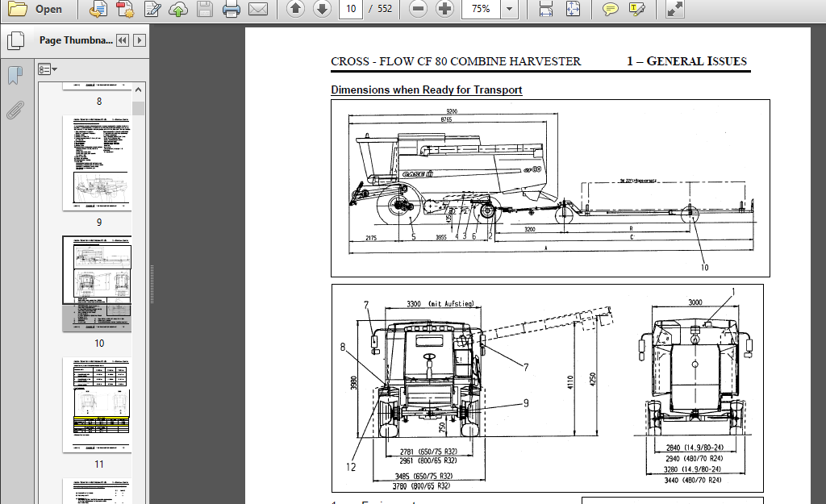Click the Save floppy disk icon
This screenshot has height=504, width=826.
coord(205,9)
